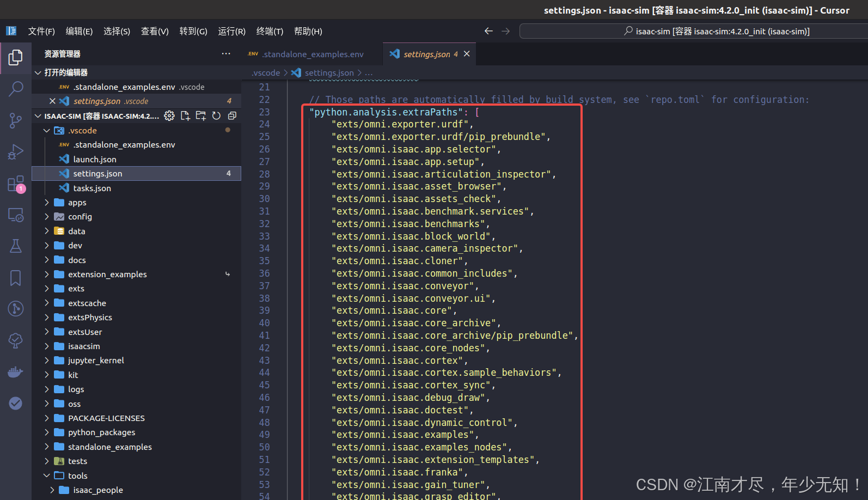Open the checkmark circle view in activity bar
Image resolution: width=868 pixels, height=500 pixels.
(15, 403)
